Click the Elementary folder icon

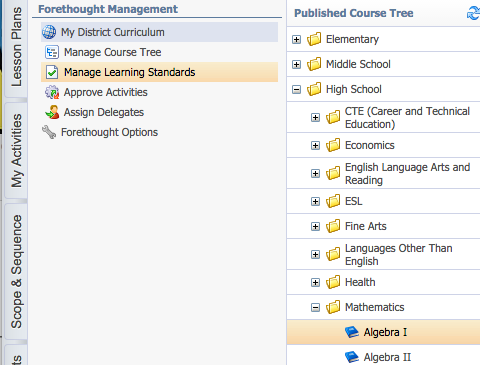pos(314,39)
